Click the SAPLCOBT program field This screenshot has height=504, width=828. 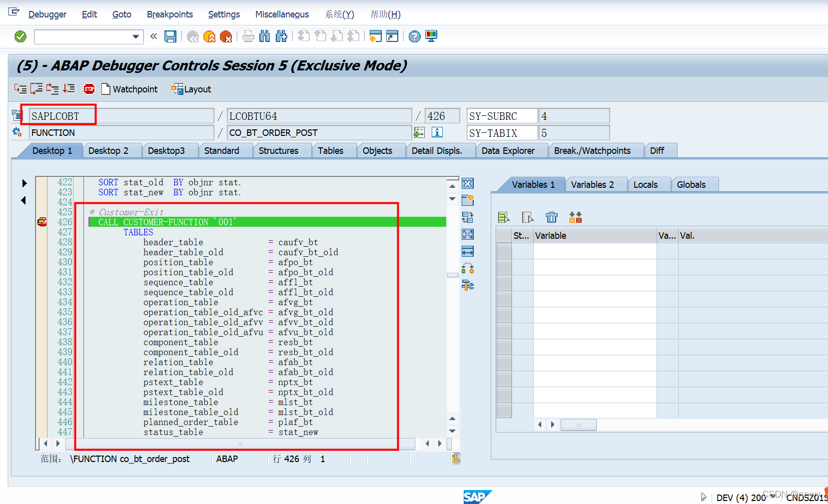click(121, 116)
